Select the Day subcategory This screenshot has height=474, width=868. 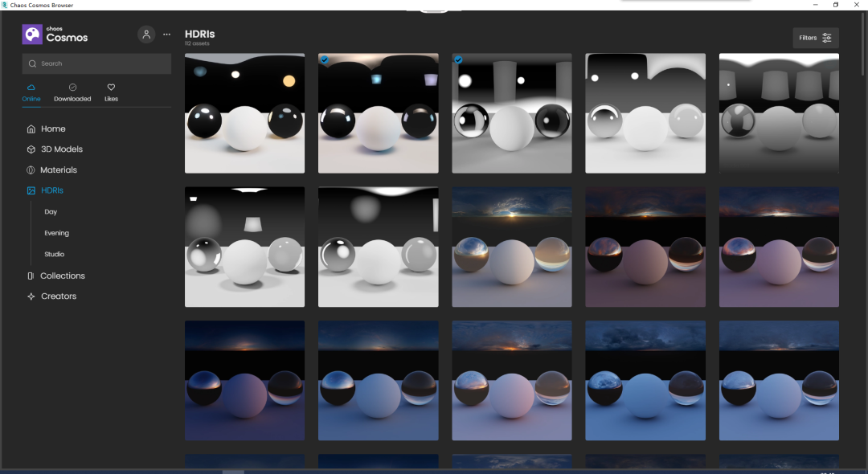[x=51, y=212]
